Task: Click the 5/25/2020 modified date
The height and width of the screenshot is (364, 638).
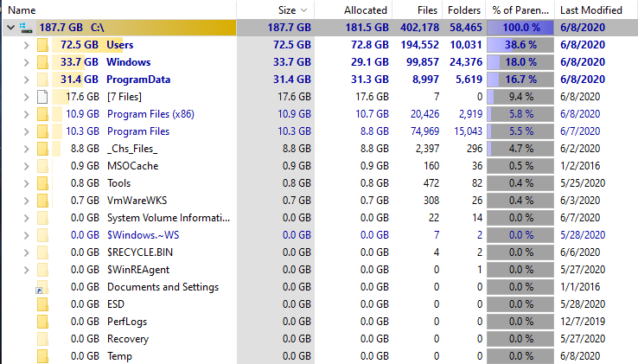Action: coord(583,183)
